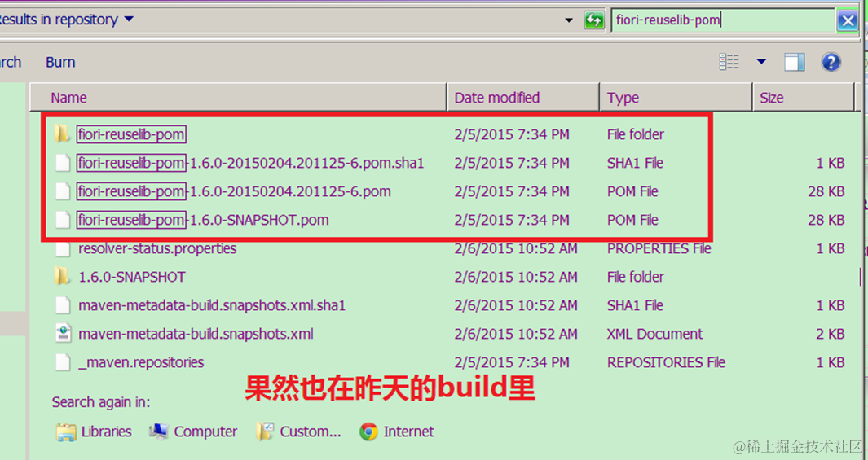The image size is (868, 460).
Task: Select maven-metadata-build.snapshots.xml.sha1 file icon
Action: 63,305
